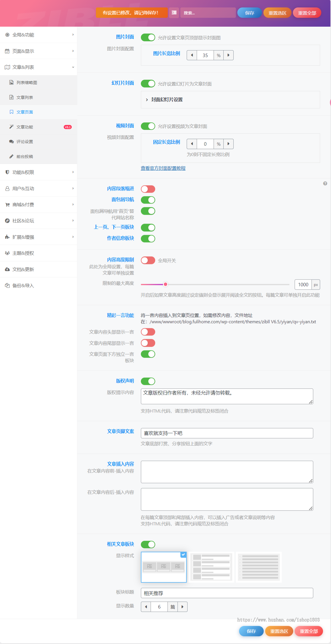Select the thumbnail-list related posts style
This screenshot has width=331, height=644.
click(211, 567)
